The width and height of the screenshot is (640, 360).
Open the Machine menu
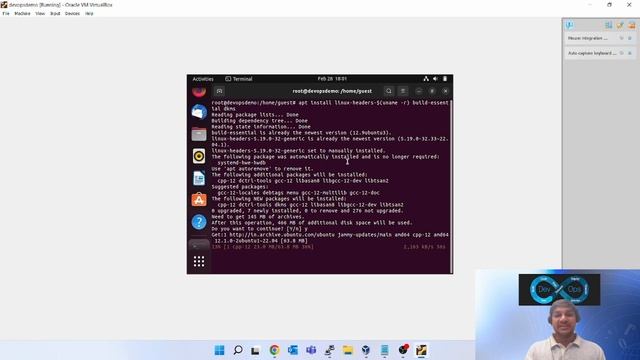coord(22,13)
